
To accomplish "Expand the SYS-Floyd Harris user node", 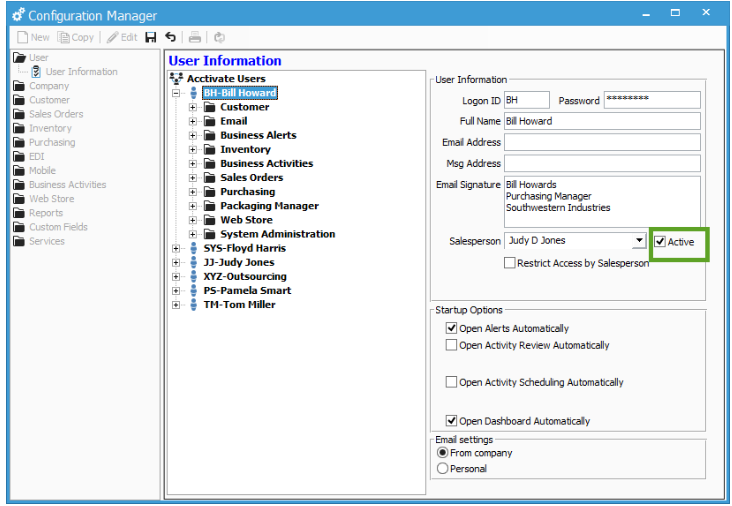I will pyautogui.click(x=176, y=248).
